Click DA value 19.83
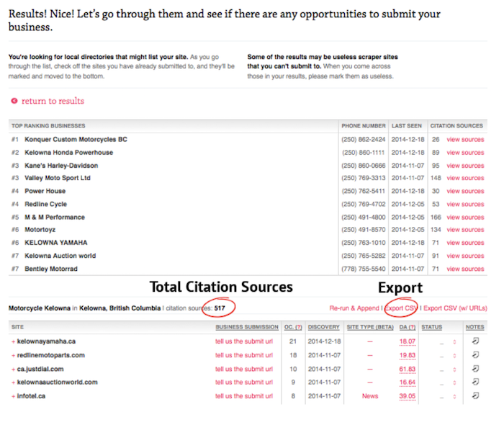 (408, 355)
